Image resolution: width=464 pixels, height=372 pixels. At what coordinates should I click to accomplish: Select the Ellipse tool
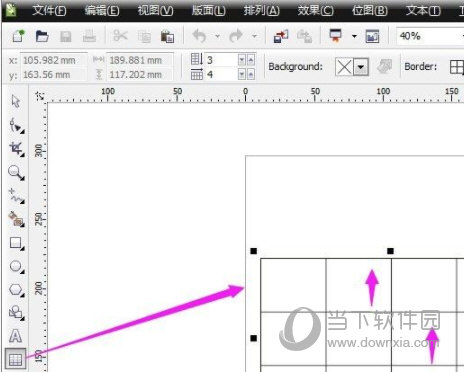[16, 267]
